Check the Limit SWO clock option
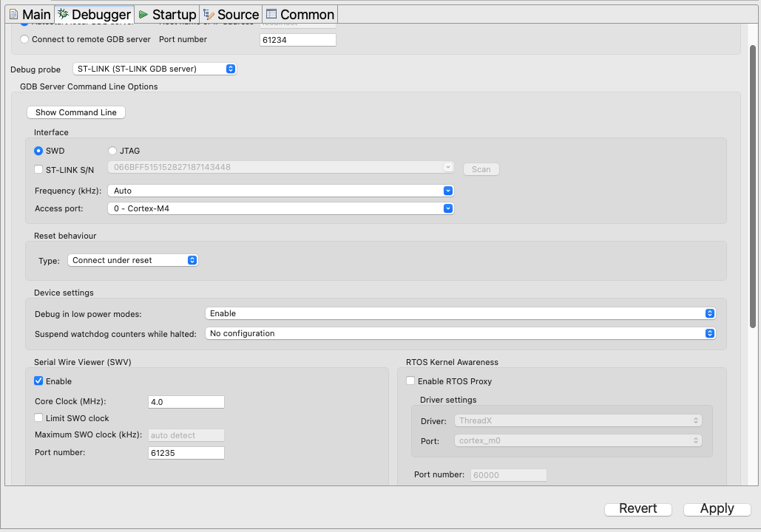 click(x=38, y=417)
